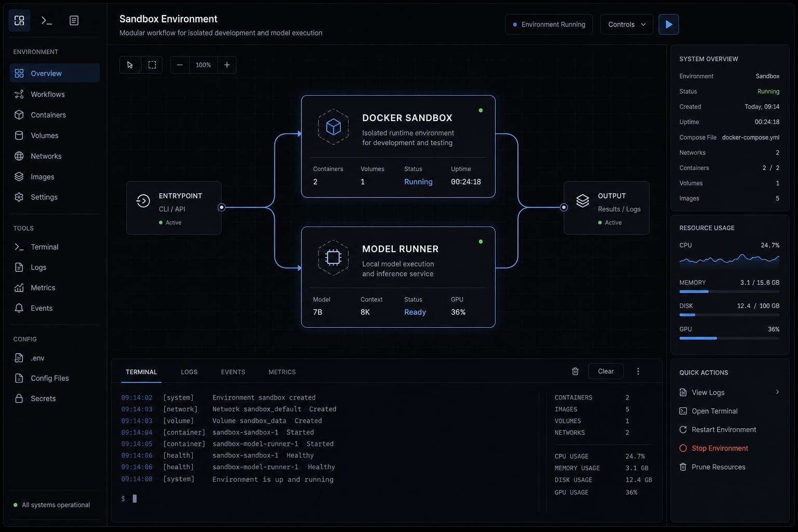This screenshot has height=532, width=798.
Task: Select the Output layers icon
Action: point(582,201)
